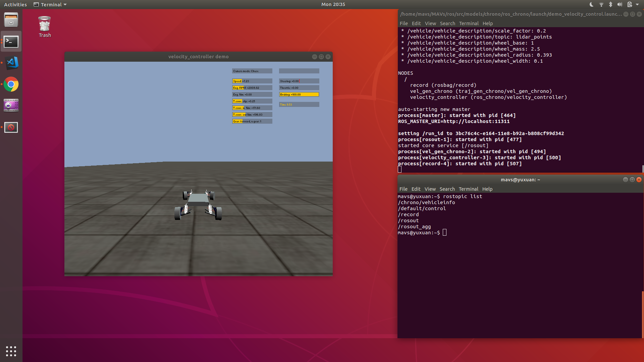Click the velocity_controller demo title bar
The height and width of the screenshot is (362, 644).
point(199,57)
